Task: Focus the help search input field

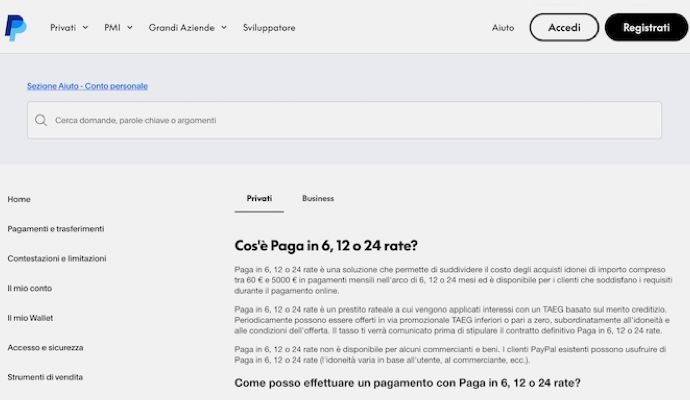Action: tap(350, 120)
